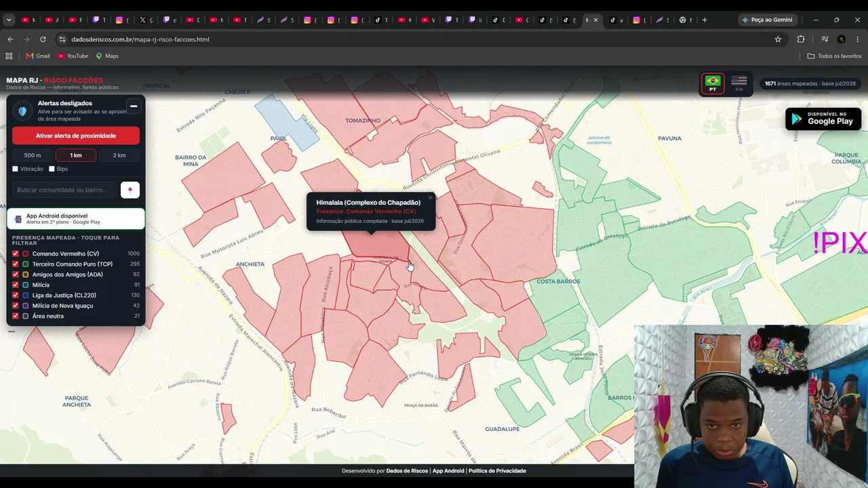The width and height of the screenshot is (868, 488).
Task: Open the media controls icon
Action: click(825, 39)
